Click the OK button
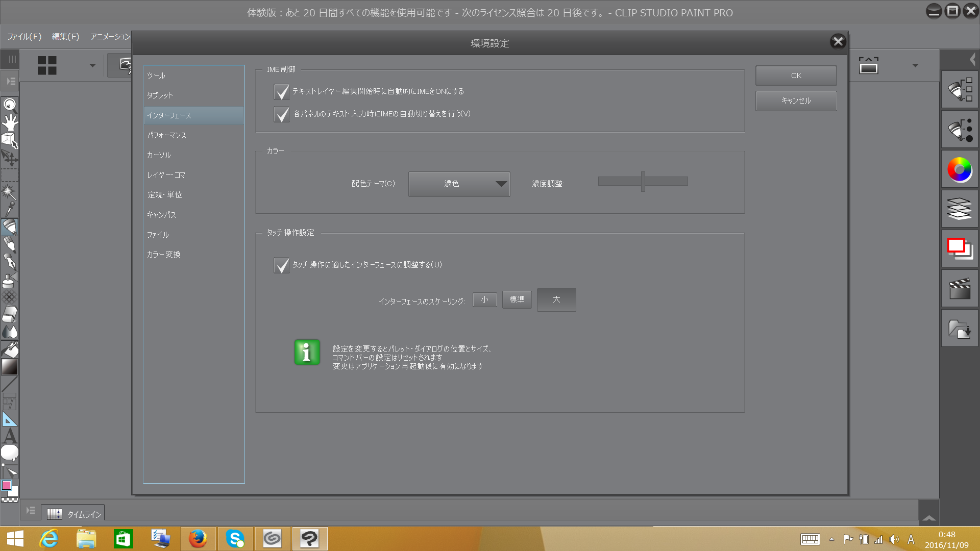980x551 pixels. point(796,76)
